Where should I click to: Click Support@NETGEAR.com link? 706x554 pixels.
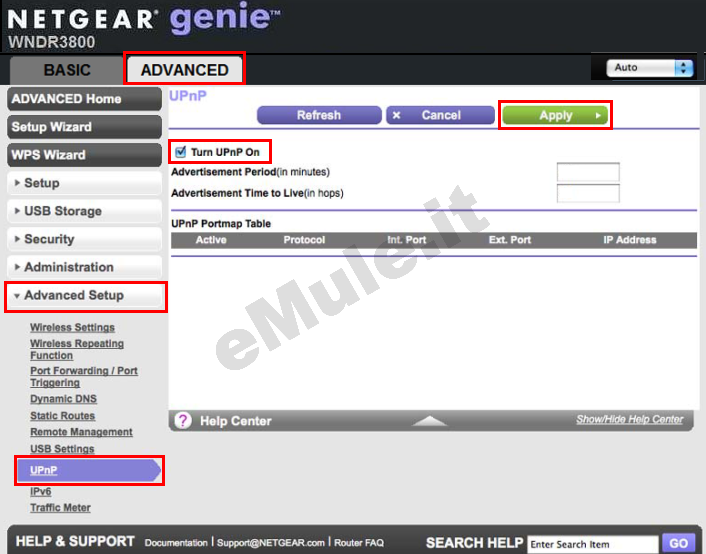click(271, 543)
